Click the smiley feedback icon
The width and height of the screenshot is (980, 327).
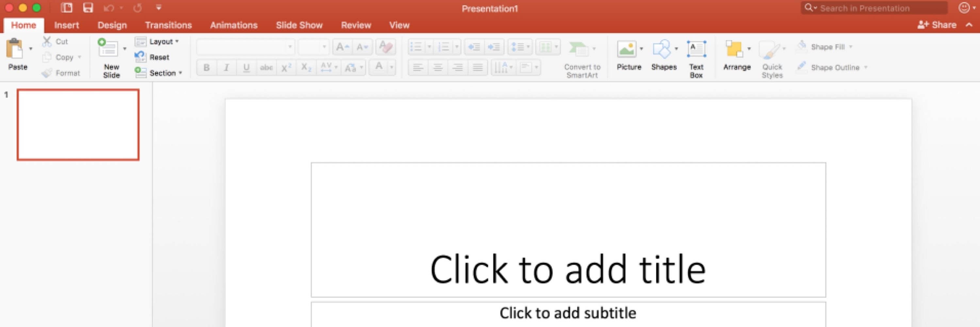click(964, 8)
